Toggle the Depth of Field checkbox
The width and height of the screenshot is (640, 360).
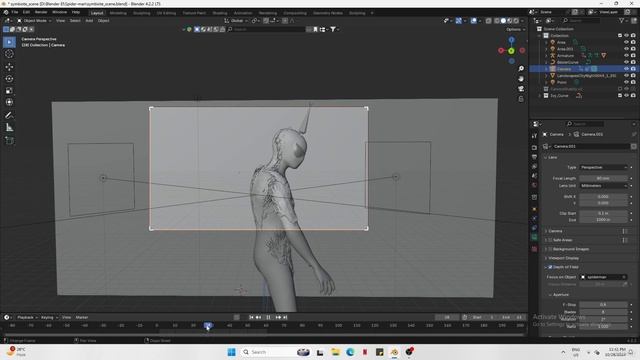click(550, 267)
